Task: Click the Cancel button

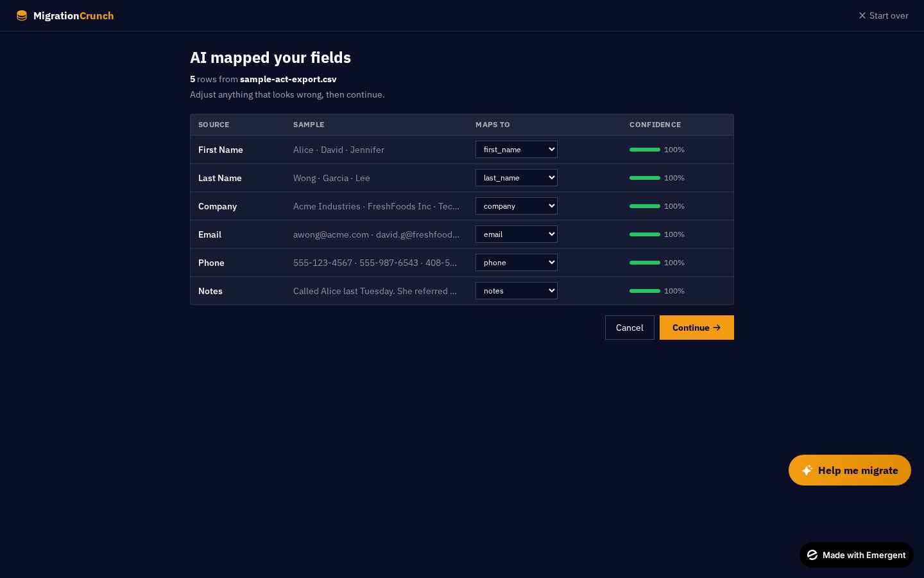Action: coord(629,328)
